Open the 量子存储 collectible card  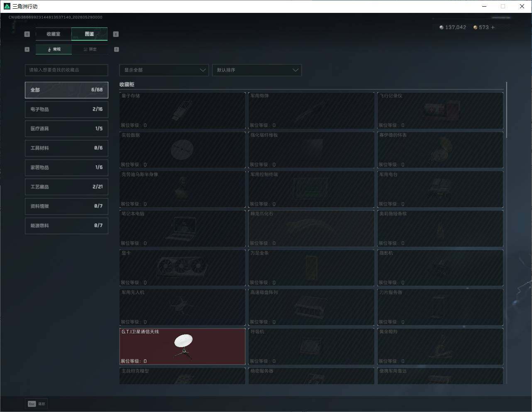[x=182, y=110]
